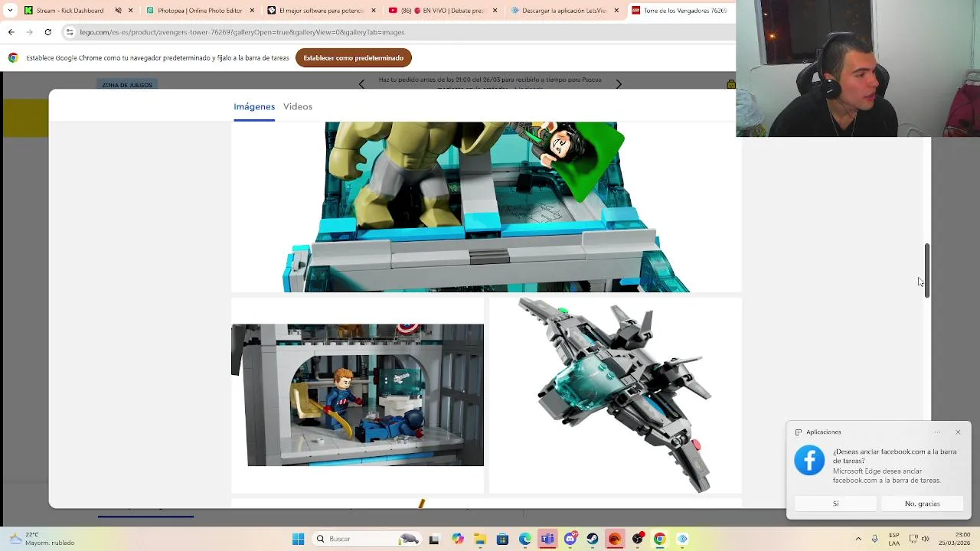
Task: Open Google Chrome from the taskbar
Action: tap(659, 539)
